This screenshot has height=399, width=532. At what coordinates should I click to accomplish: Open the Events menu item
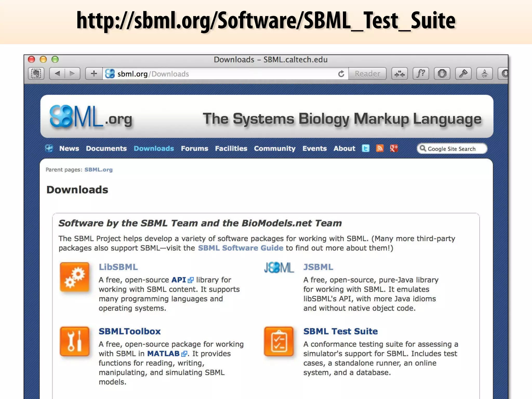click(x=315, y=149)
